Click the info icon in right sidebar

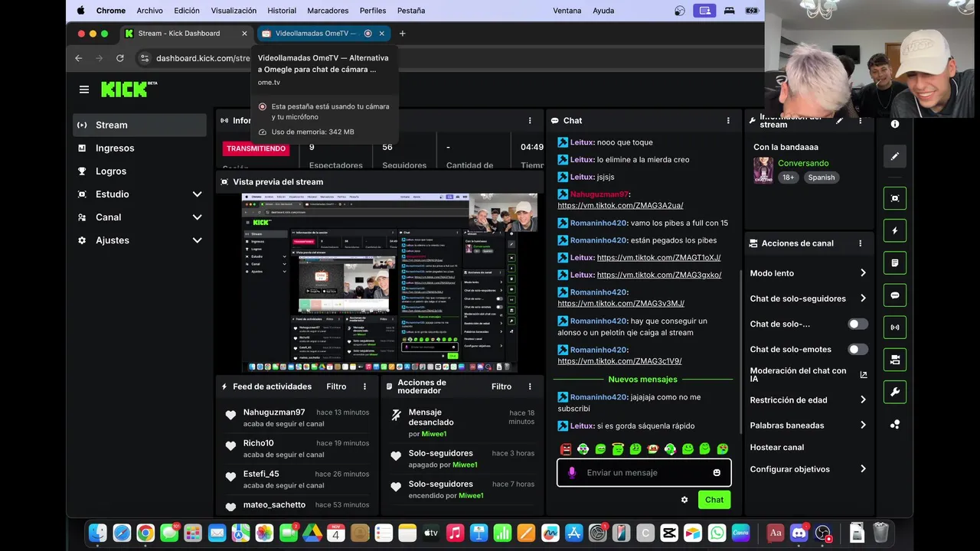coord(895,123)
